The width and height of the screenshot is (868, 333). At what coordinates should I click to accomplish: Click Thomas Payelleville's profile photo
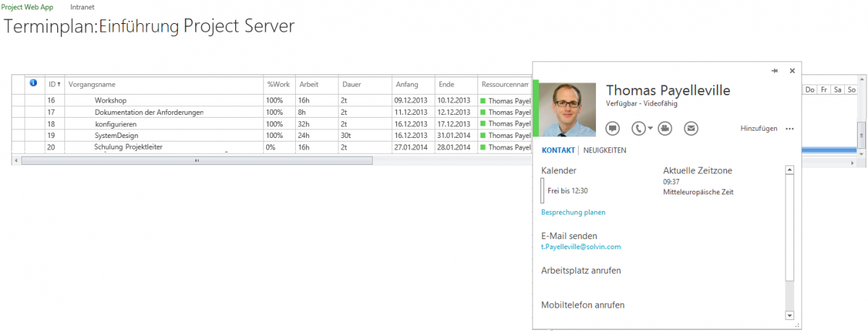pos(568,109)
